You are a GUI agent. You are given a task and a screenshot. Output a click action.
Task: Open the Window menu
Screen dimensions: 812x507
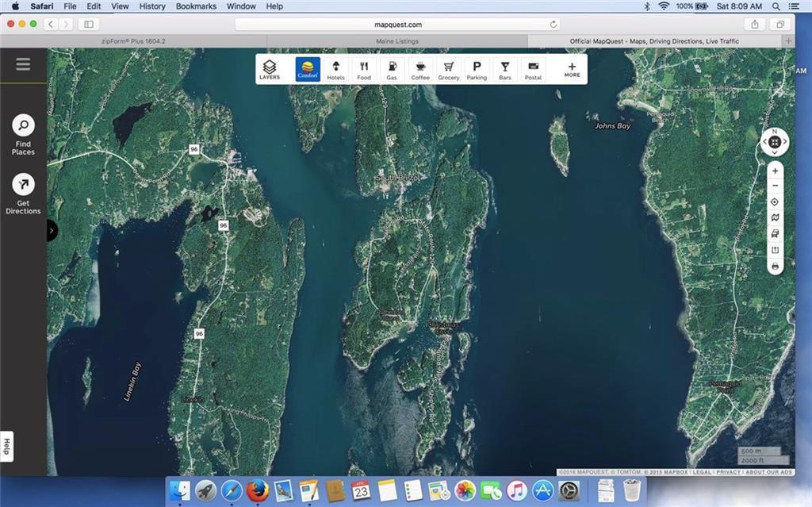click(241, 6)
